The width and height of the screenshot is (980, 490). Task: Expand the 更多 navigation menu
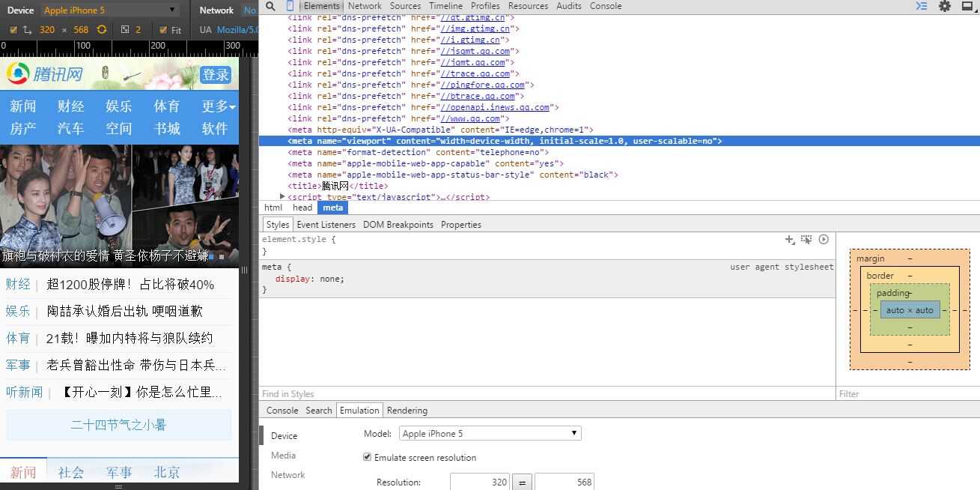click(219, 106)
